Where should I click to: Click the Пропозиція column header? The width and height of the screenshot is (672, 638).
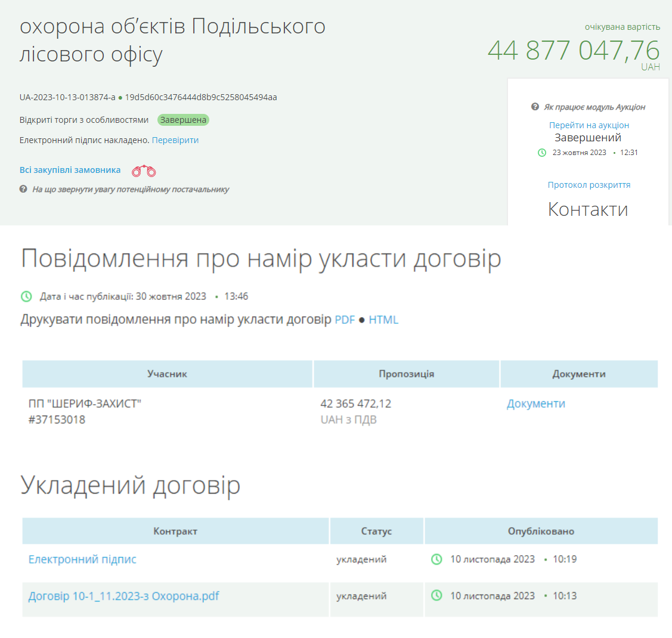(406, 374)
